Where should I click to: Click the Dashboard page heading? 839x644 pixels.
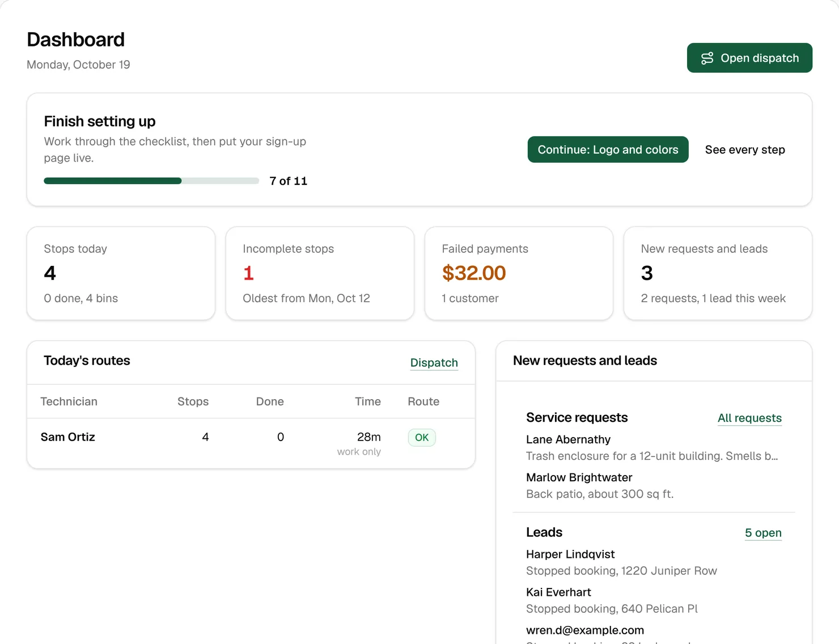tap(76, 40)
